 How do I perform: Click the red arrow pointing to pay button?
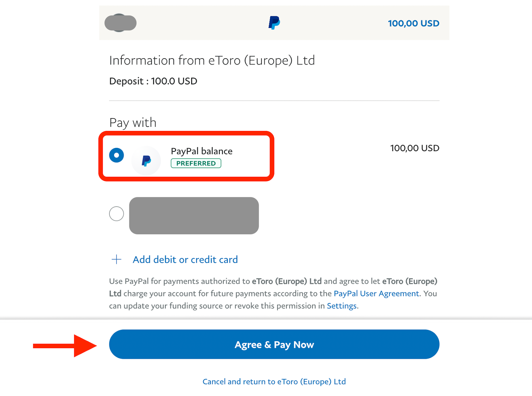pos(65,346)
